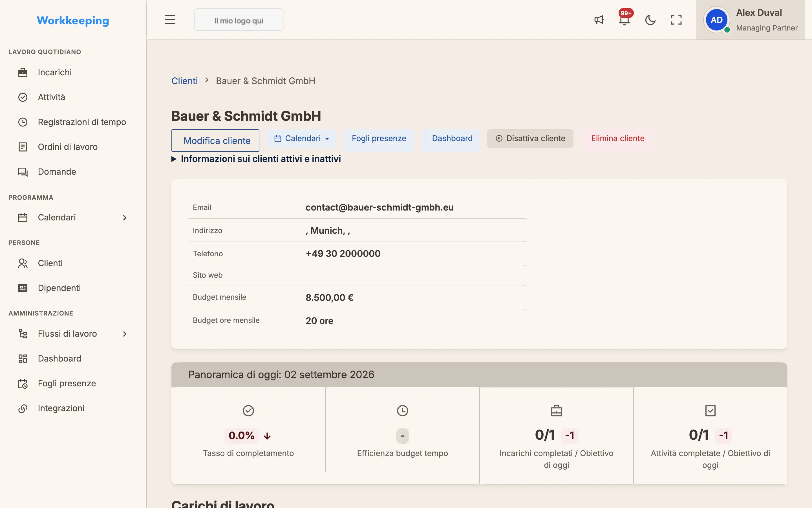
Task: Click the sidebar Fogli presenze calendar-clock icon
Action: (x=23, y=383)
